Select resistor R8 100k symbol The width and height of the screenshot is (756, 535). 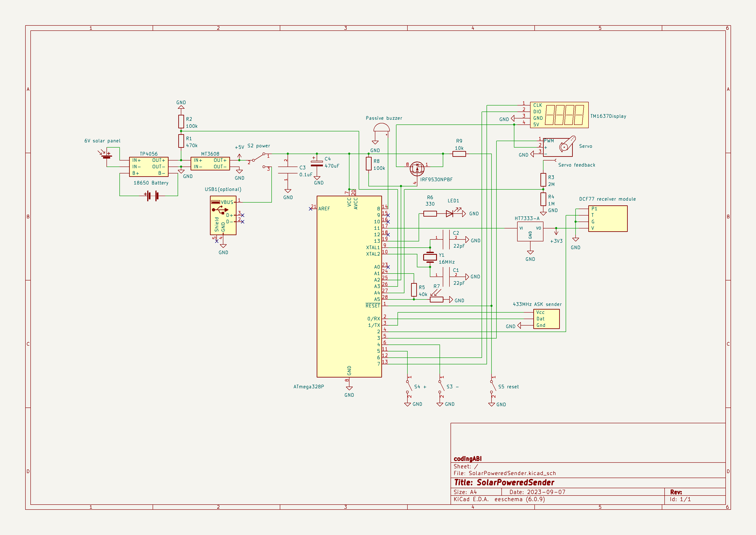(x=369, y=164)
